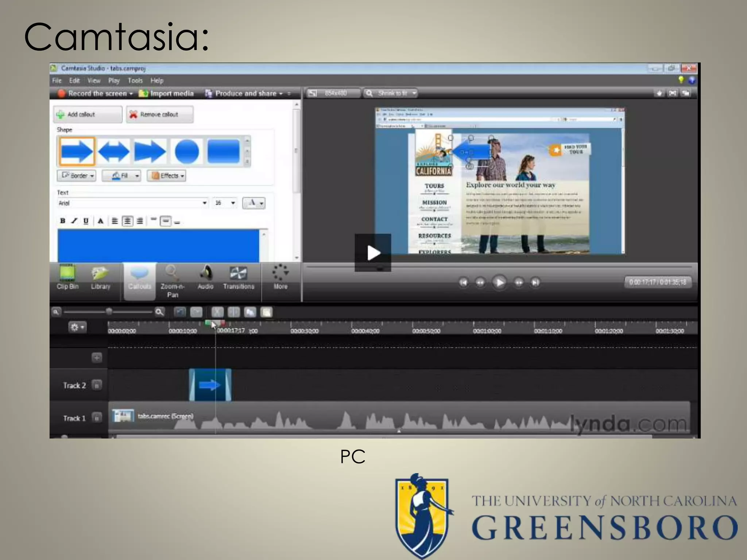Toggle the Track 2 lock
This screenshot has width=747, height=560.
pyautogui.click(x=97, y=385)
